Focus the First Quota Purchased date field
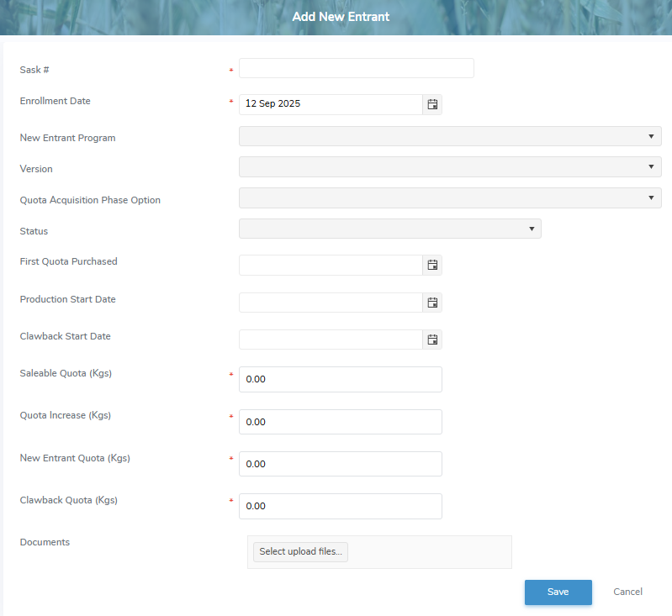Screen dimensions: 672x616 pos(330,265)
